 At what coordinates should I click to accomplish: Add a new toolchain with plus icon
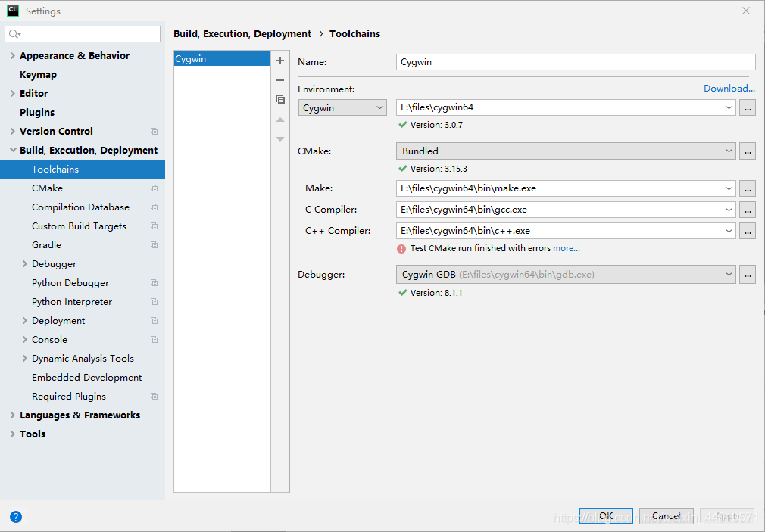point(280,61)
